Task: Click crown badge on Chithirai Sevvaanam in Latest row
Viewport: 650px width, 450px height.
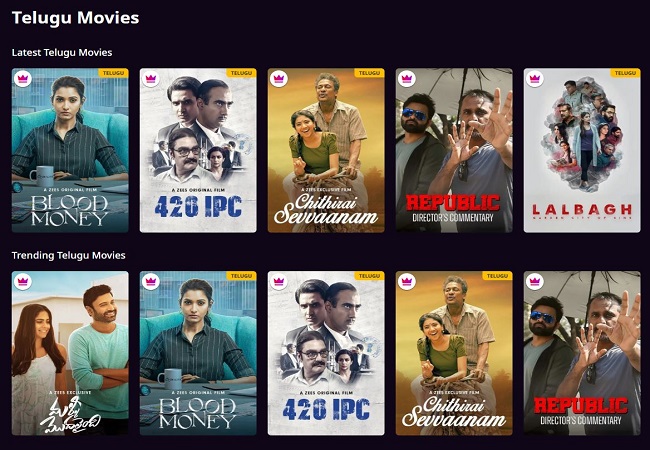Action: (x=279, y=79)
